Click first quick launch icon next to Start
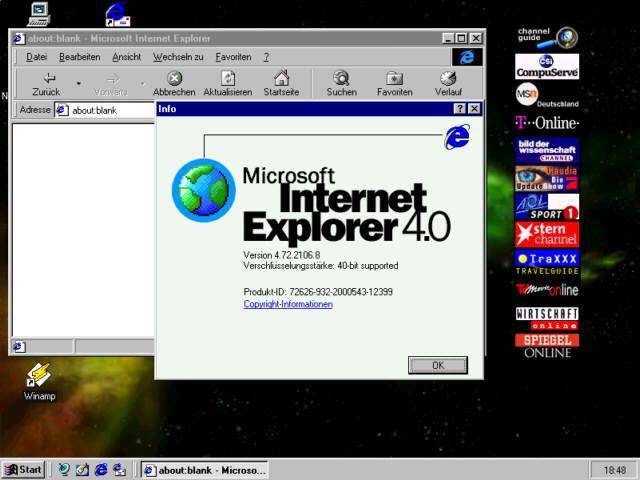 tap(64, 470)
